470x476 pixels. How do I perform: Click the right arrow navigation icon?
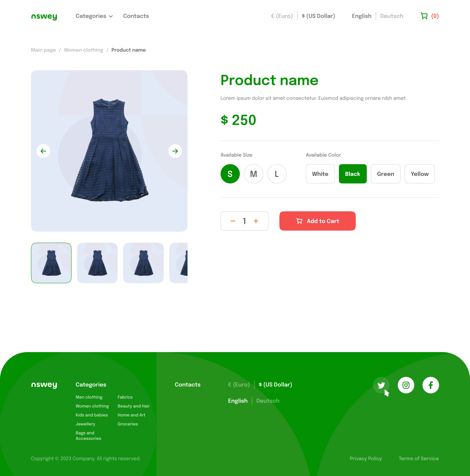175,151
